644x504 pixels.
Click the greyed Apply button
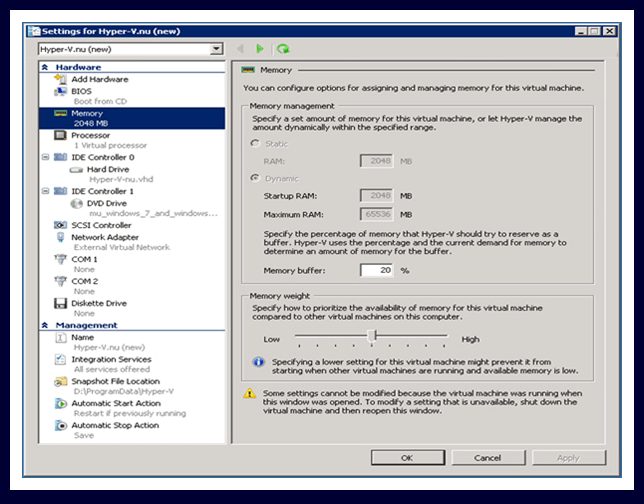click(x=569, y=458)
